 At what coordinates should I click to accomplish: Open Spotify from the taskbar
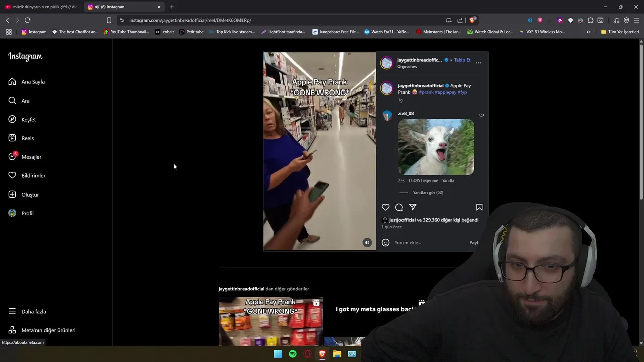click(x=293, y=354)
